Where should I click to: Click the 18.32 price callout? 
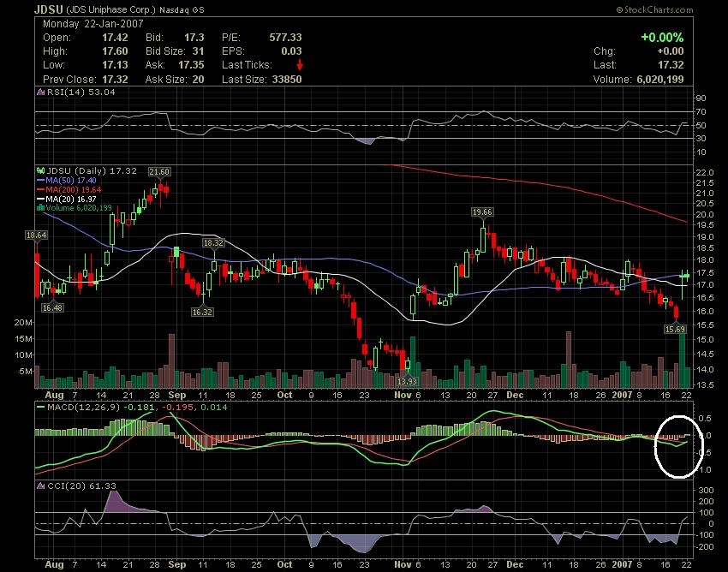[x=213, y=243]
